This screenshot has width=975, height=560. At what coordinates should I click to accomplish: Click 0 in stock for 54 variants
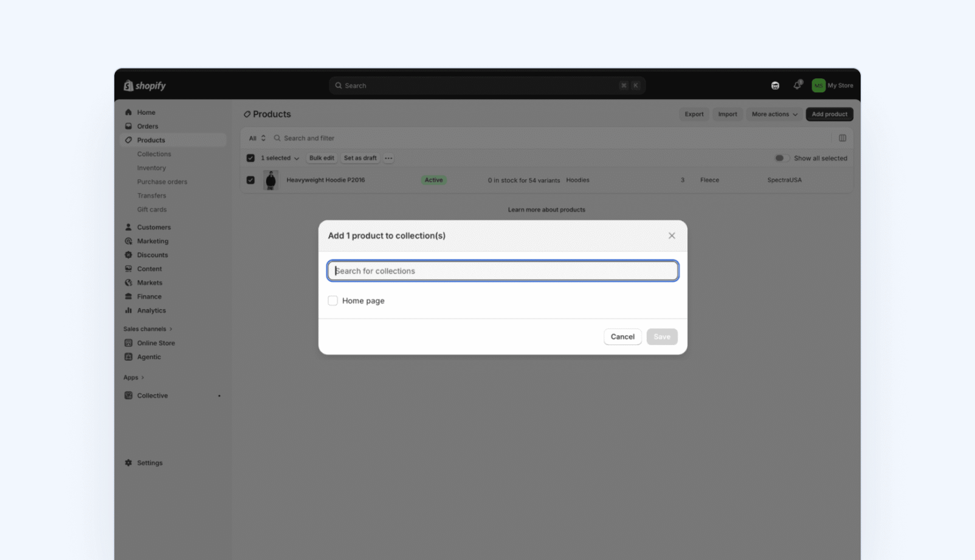[x=523, y=180]
